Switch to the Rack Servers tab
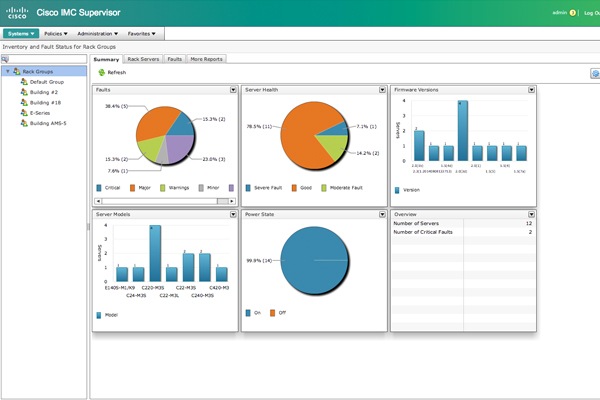The image size is (600, 400). tap(143, 59)
